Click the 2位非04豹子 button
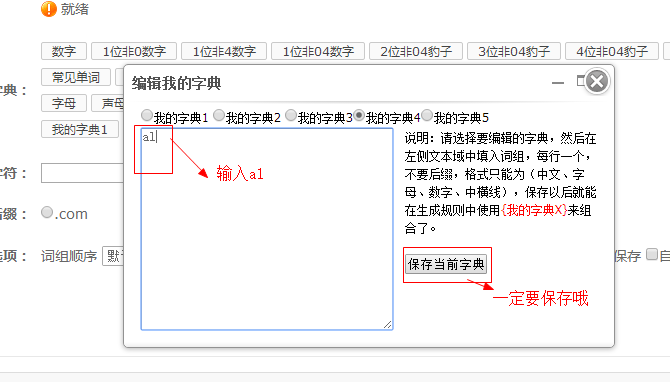 point(416,52)
